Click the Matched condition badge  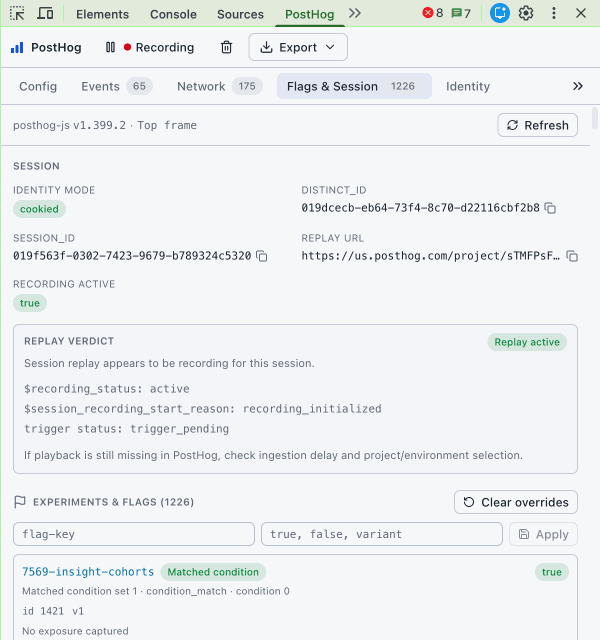pos(213,572)
